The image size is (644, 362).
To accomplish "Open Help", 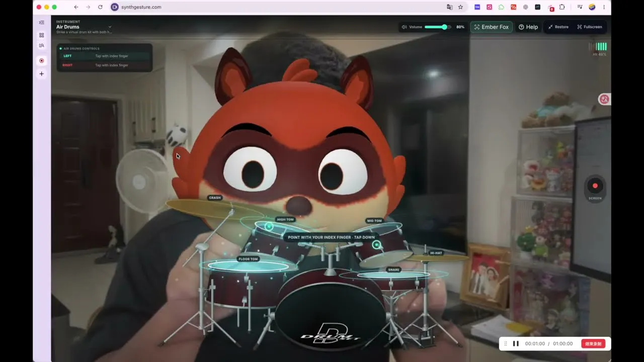I will tap(528, 27).
